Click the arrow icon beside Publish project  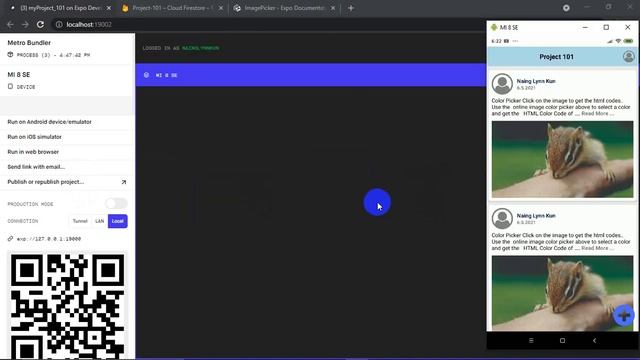pyautogui.click(x=124, y=182)
